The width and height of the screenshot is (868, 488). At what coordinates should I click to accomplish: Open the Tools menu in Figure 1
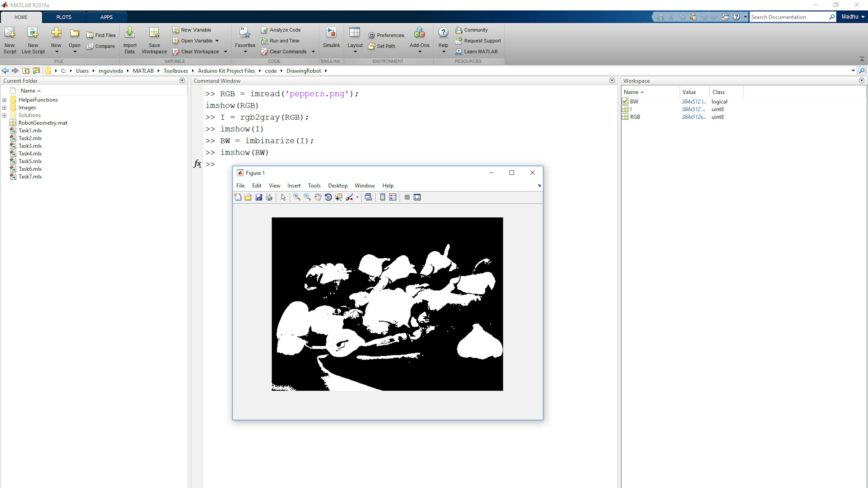314,186
